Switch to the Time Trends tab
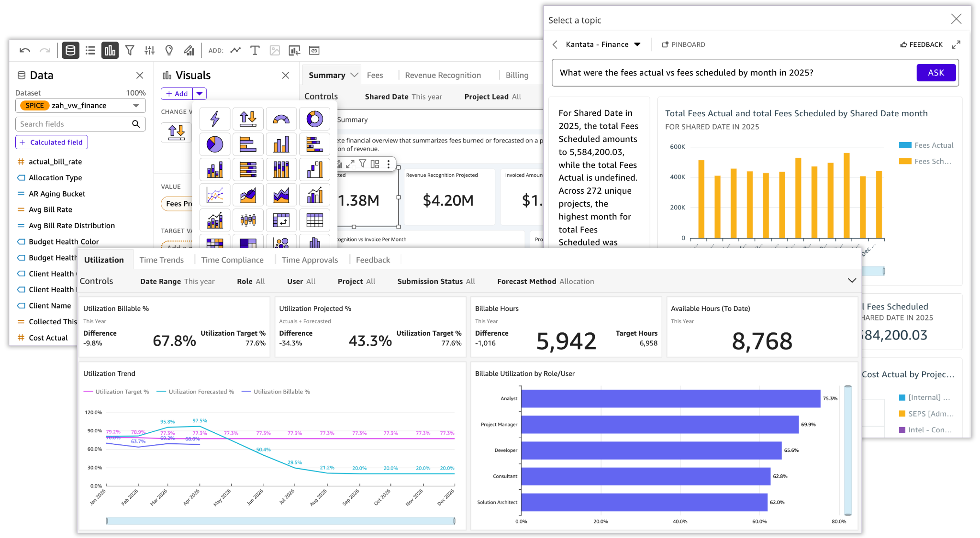 pyautogui.click(x=161, y=260)
